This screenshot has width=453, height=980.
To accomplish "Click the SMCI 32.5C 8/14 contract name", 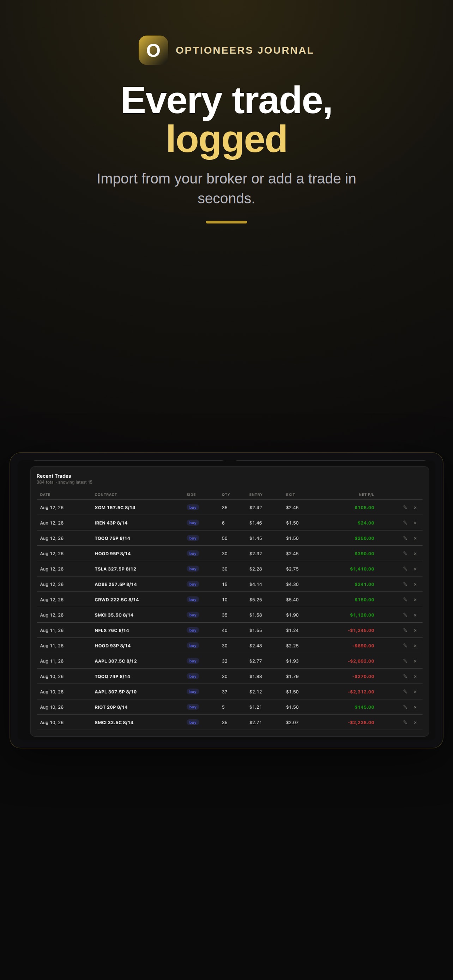I will (x=114, y=722).
